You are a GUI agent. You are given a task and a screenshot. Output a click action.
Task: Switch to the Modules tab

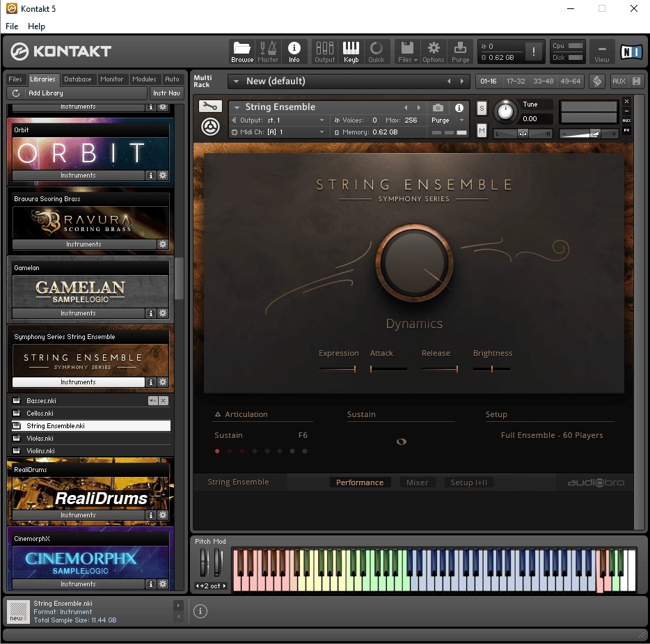(x=144, y=79)
